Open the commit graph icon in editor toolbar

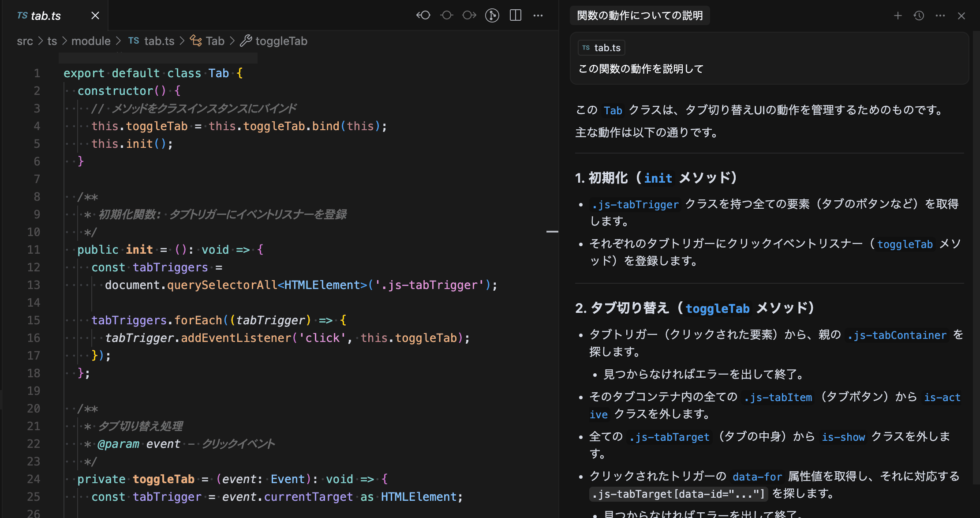[x=492, y=15]
